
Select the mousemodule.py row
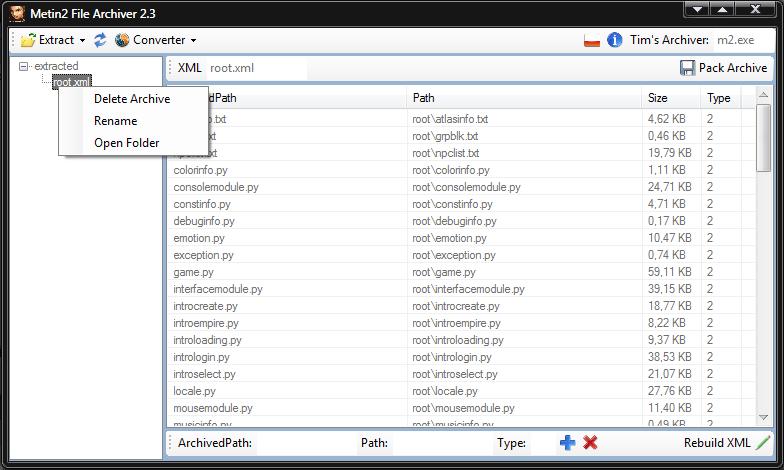tap(460, 408)
